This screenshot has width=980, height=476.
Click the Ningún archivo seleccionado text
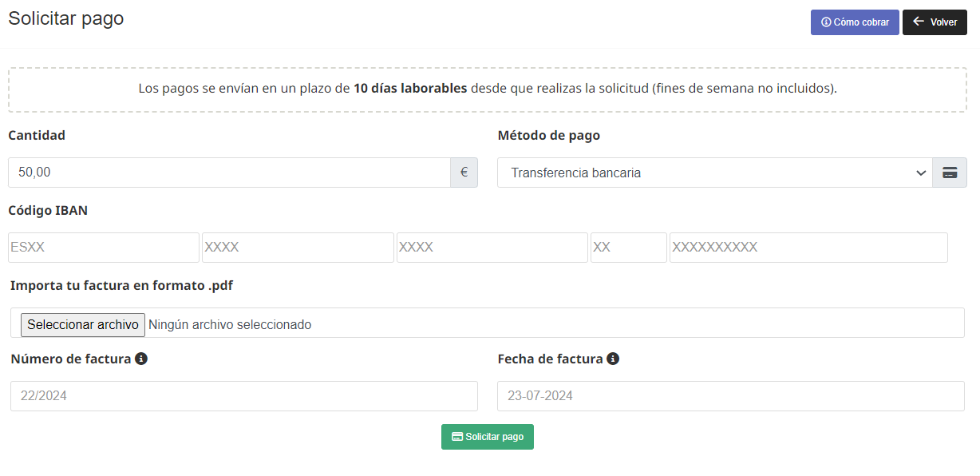tap(230, 324)
